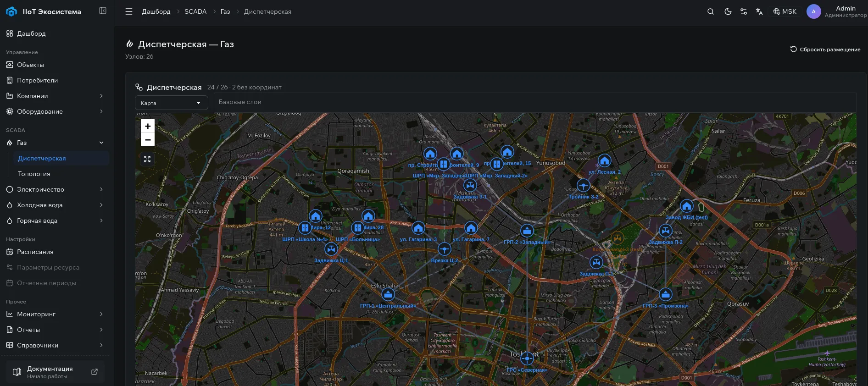Expand Отчеты submenu
The height and width of the screenshot is (386, 868).
point(55,330)
